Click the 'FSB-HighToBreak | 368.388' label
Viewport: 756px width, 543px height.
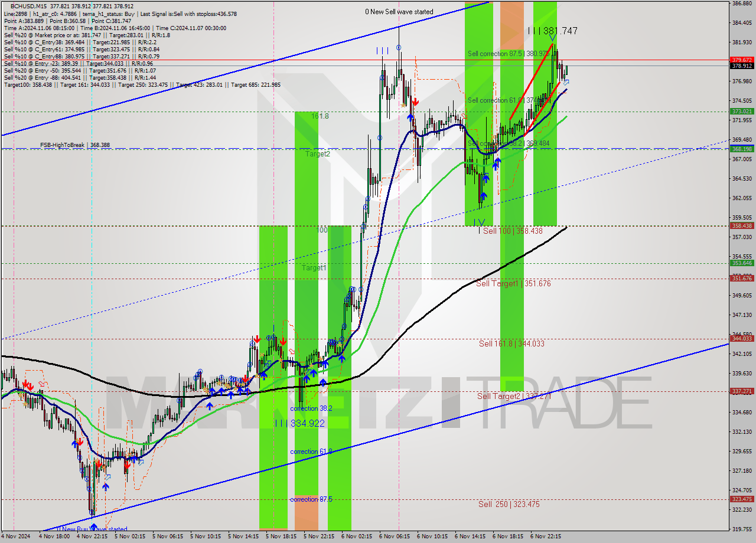[75, 145]
